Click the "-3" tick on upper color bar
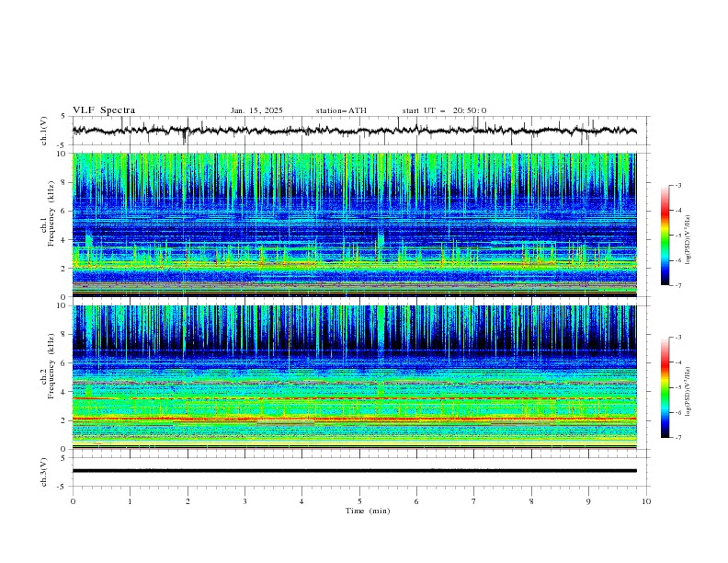This screenshot has width=728, height=563. [x=678, y=185]
